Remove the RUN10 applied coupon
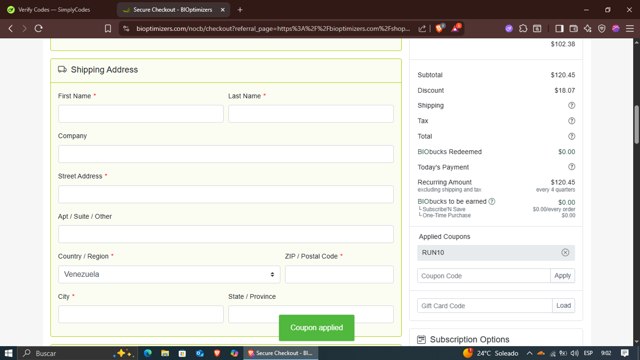The height and width of the screenshot is (360, 640). [x=565, y=253]
